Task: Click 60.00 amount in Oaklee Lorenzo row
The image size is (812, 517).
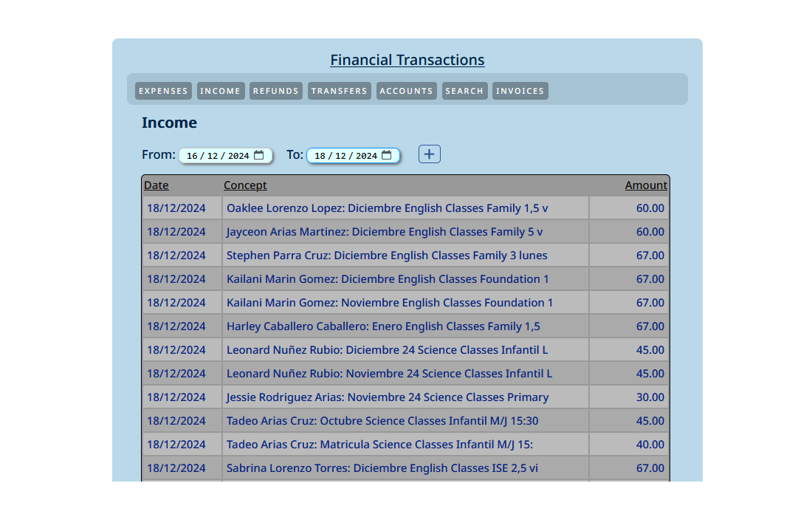Action: [x=650, y=208]
